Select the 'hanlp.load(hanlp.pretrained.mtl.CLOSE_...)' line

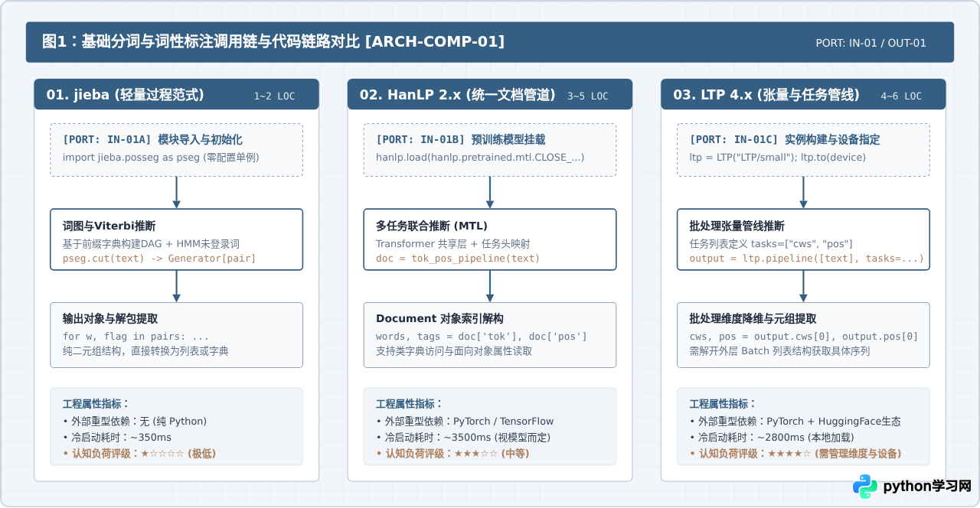[x=480, y=157]
